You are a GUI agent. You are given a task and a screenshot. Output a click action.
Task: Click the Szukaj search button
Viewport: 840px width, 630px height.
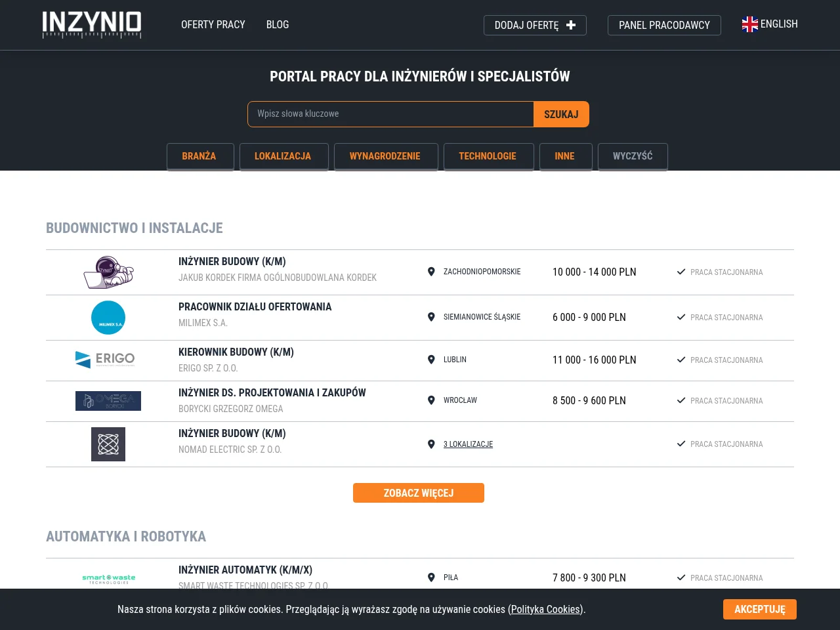[x=561, y=114]
